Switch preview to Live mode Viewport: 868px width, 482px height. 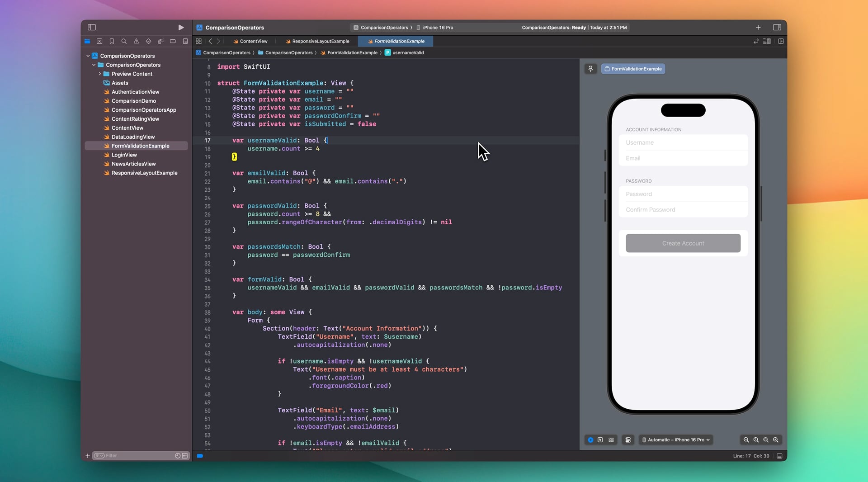pos(590,440)
